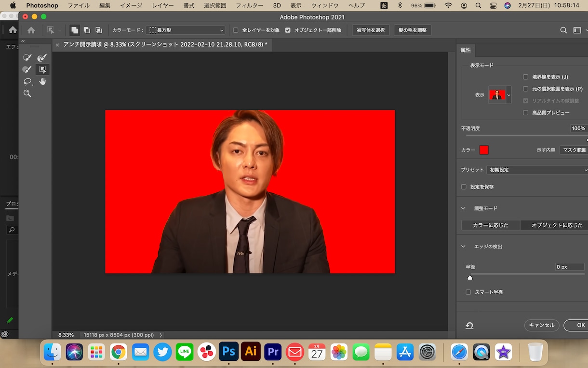Launch Google Chrome from the dock

[119, 352]
